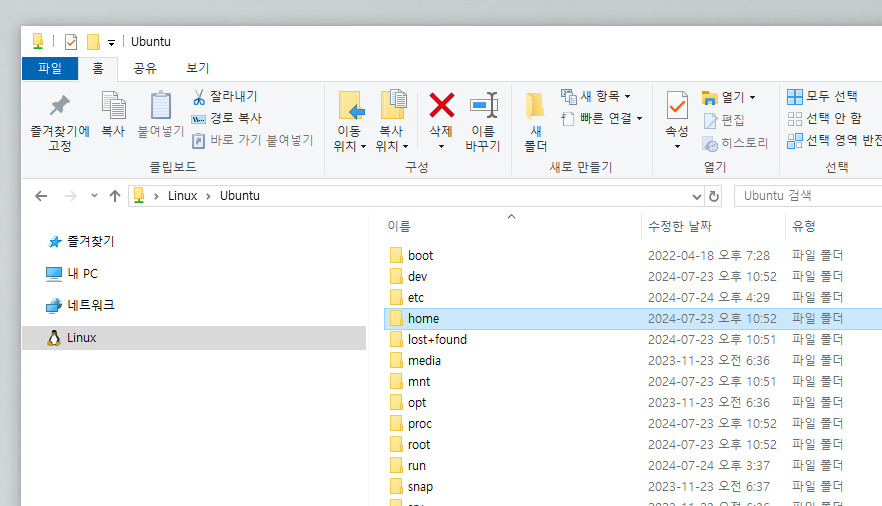Select Linux in navigation pane
This screenshot has height=506, width=882.
194,338
